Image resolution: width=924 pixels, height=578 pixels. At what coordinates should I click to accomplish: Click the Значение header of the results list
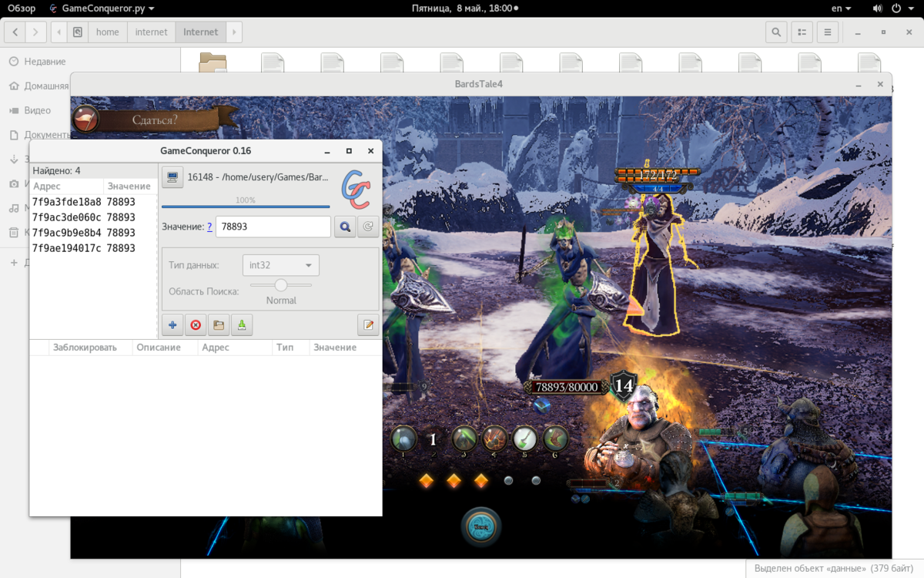pos(130,187)
